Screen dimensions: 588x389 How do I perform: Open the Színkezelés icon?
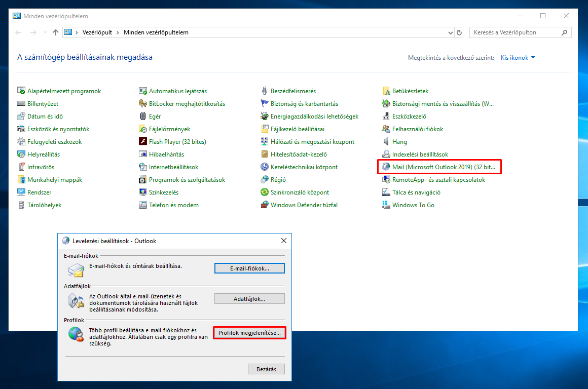[x=143, y=192]
